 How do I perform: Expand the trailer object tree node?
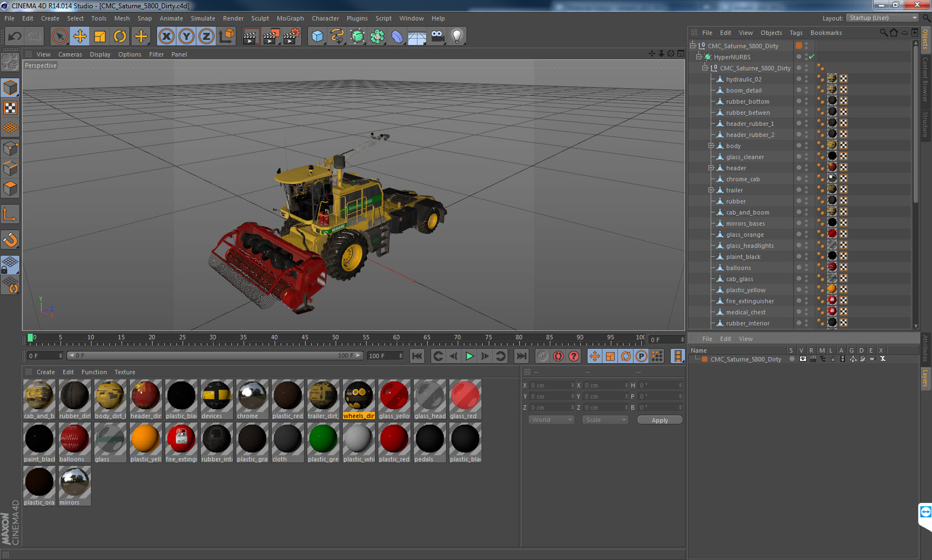tap(711, 190)
